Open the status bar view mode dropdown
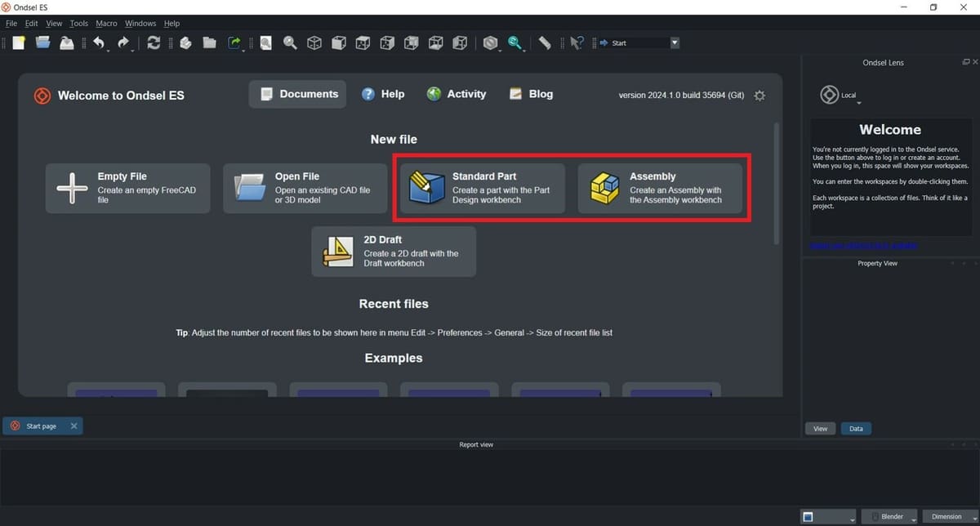The image size is (980, 526). tap(828, 516)
